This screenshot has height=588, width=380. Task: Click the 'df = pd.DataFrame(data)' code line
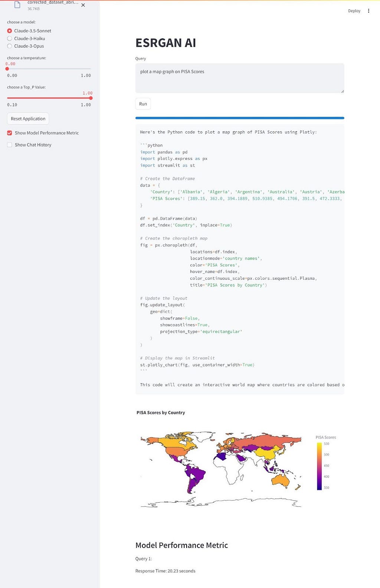tap(168, 219)
